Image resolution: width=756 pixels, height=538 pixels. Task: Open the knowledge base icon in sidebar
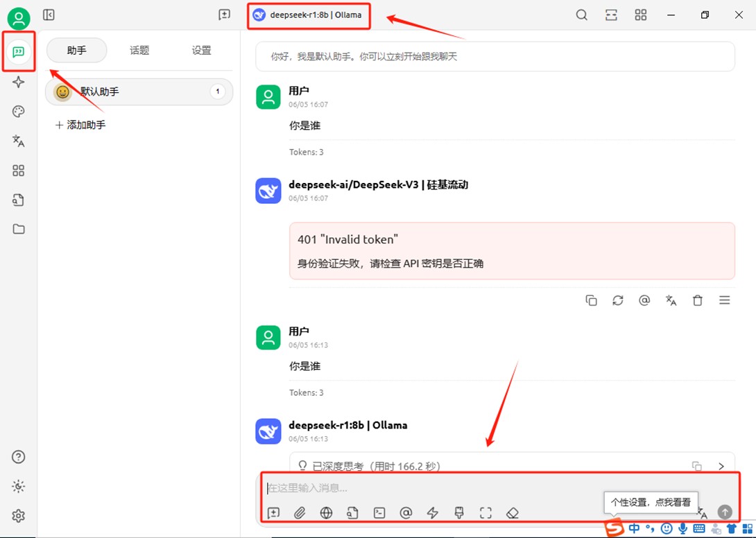coord(18,200)
